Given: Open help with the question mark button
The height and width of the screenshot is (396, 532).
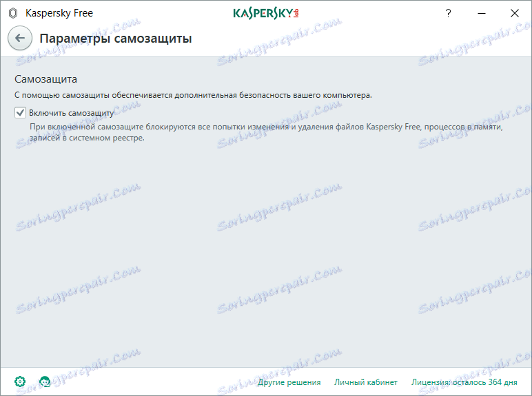Looking at the screenshot, I should 448,13.
